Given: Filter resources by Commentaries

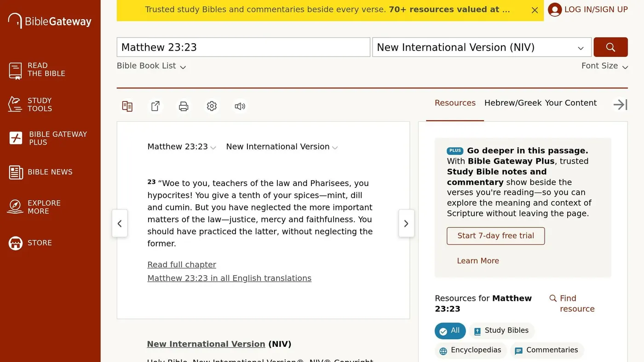Looking at the screenshot, I should 546,351.
